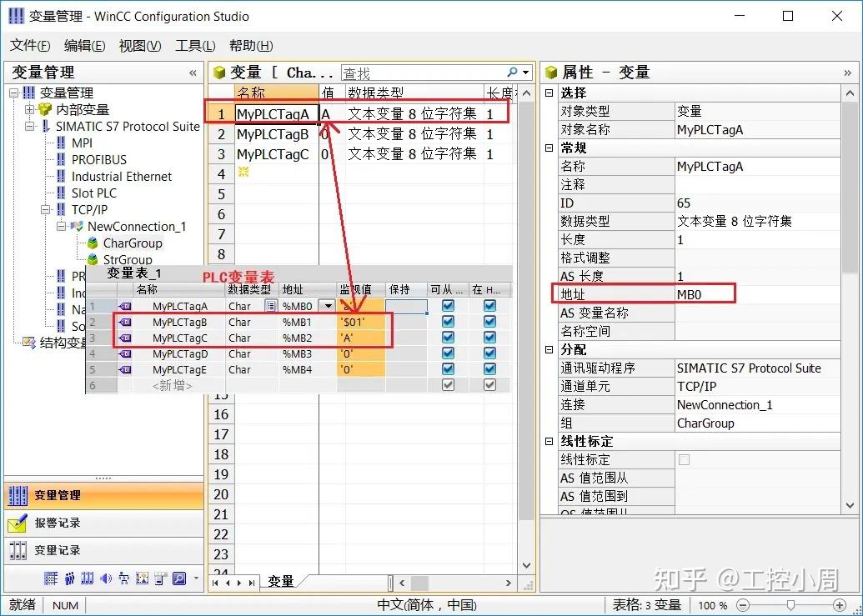Toggle the 线性标定 checkbox in properties panel
Image resolution: width=863 pixels, height=616 pixels.
(x=685, y=459)
